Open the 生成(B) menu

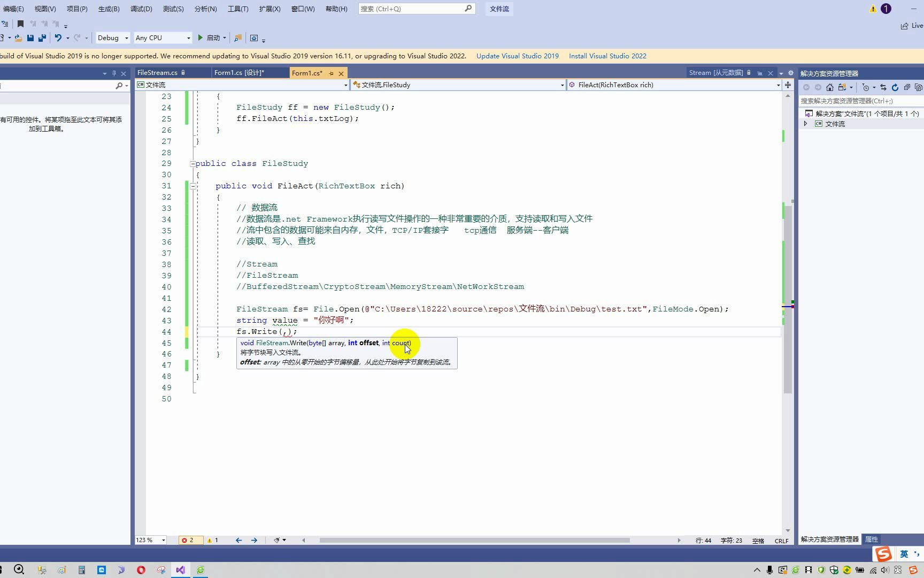point(109,9)
